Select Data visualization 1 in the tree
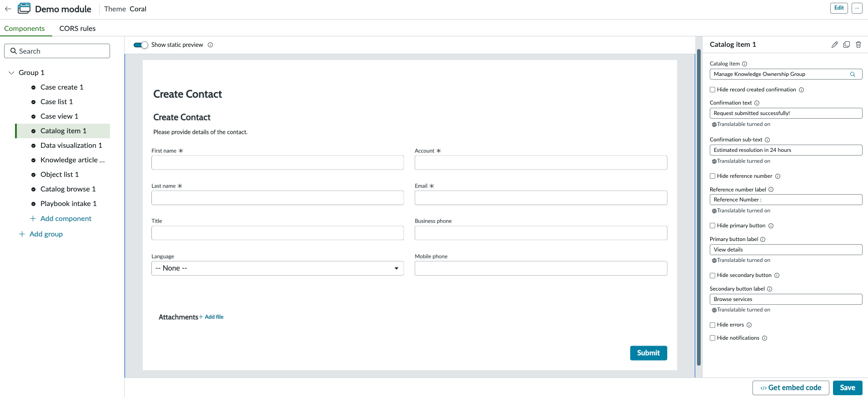Viewport: 868px width, 397px height. (x=71, y=146)
